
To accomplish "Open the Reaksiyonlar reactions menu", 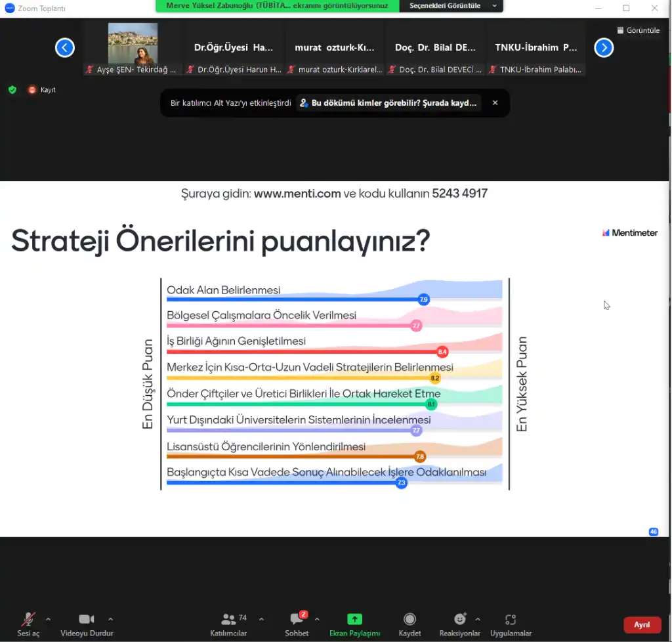I will [x=459, y=620].
